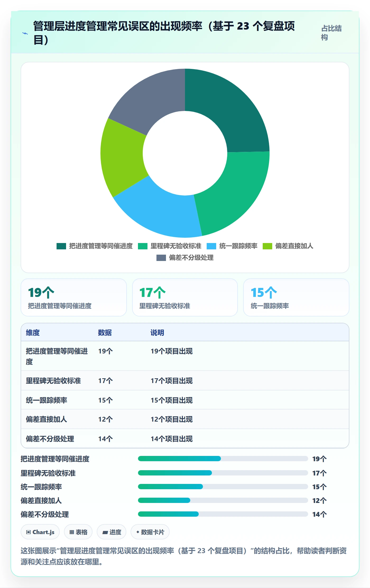The image size is (370, 588).
Task: Toggle legend swatch for 统一跟踪频率
Action: 211,246
